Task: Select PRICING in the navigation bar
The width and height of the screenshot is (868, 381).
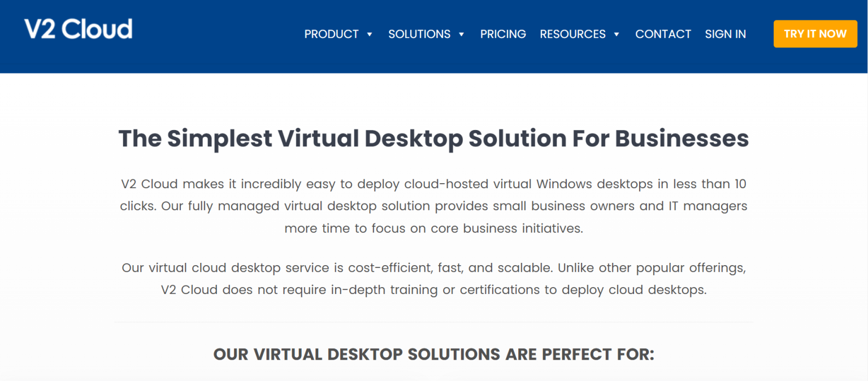Action: pos(502,34)
